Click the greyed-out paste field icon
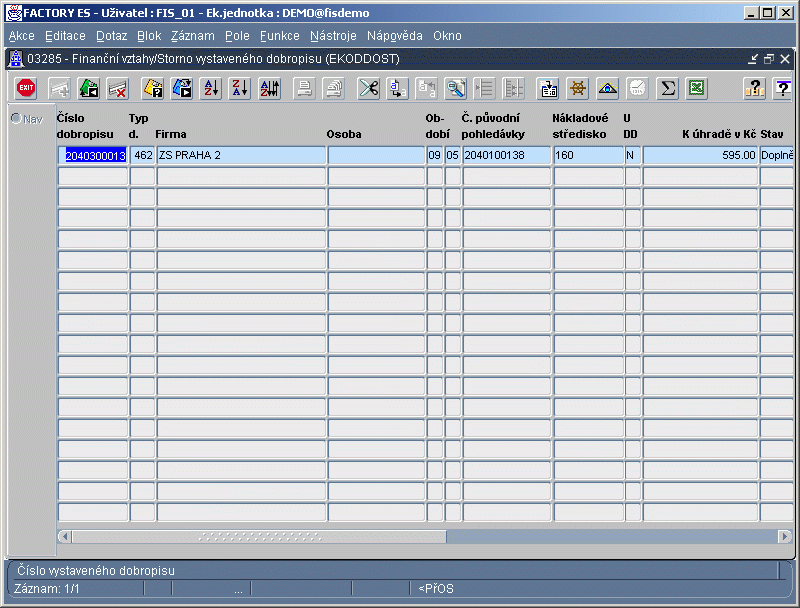Screen dimensions: 800x608 [427, 88]
